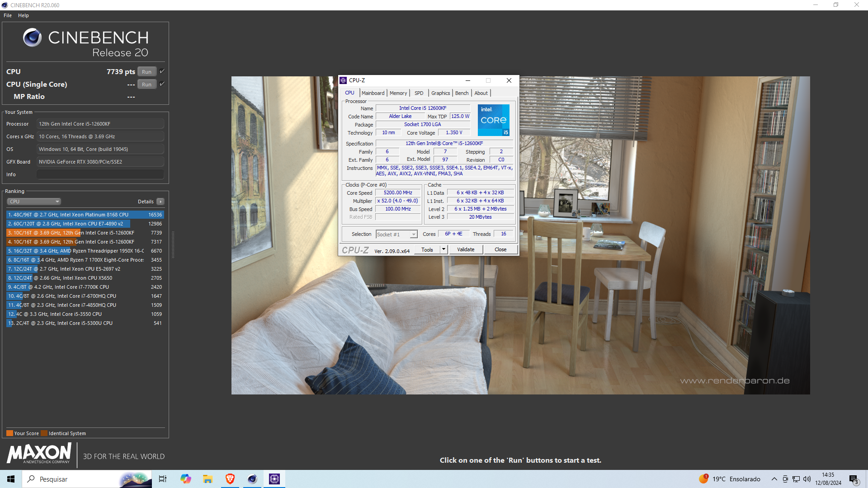Select your score row with 7739
Viewport: 868px width, 488px height.
pos(85,233)
